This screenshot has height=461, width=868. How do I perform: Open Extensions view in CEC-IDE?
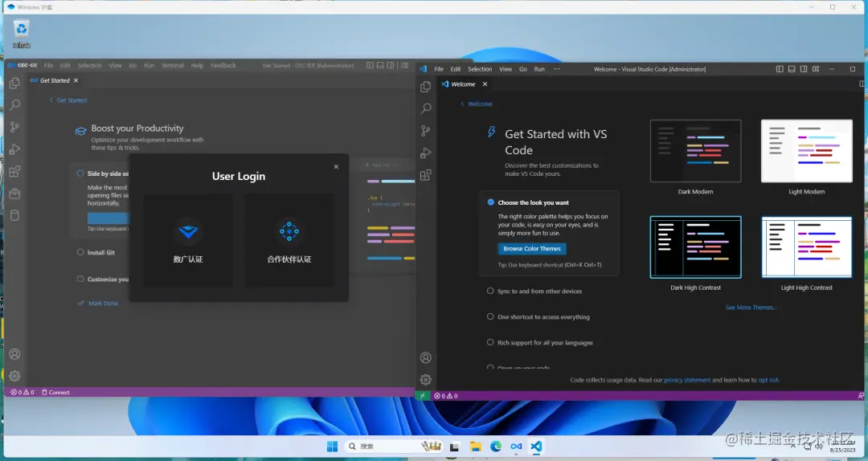pyautogui.click(x=15, y=171)
